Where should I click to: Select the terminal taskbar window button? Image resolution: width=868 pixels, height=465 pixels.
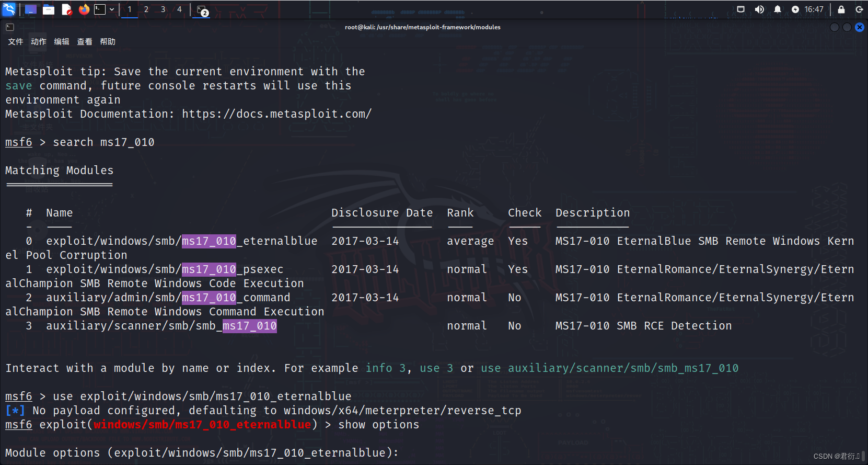click(203, 10)
